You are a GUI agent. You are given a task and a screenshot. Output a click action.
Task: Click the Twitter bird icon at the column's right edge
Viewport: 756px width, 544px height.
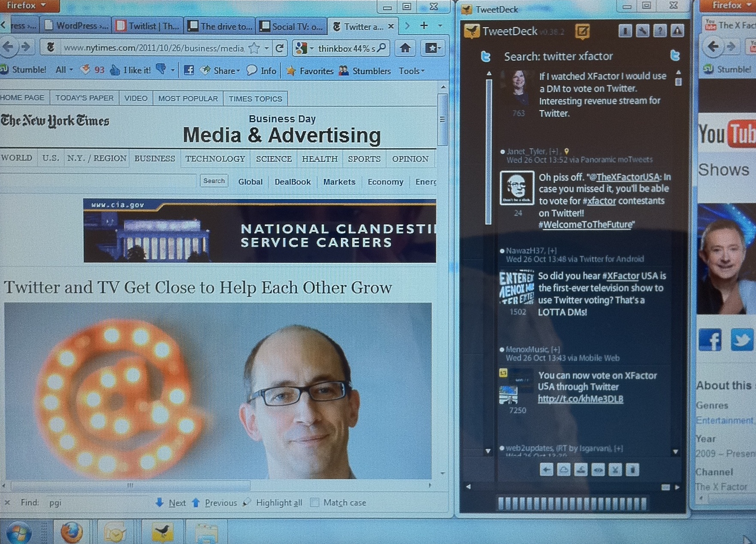coord(675,55)
